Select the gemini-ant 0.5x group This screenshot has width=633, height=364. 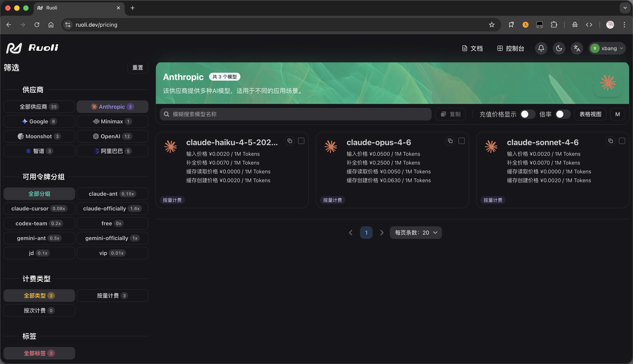click(x=39, y=238)
